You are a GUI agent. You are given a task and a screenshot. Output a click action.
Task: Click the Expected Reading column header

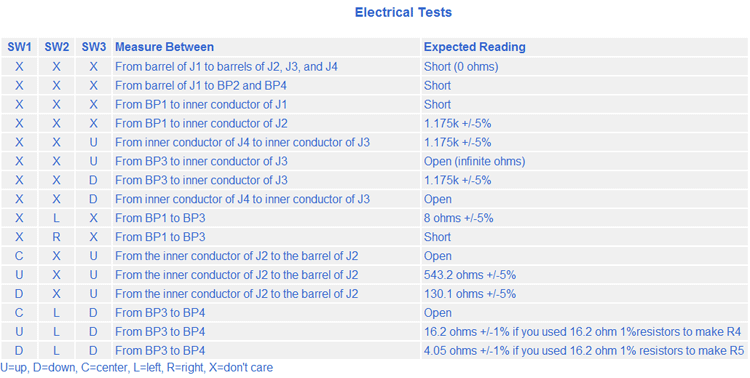pos(474,47)
